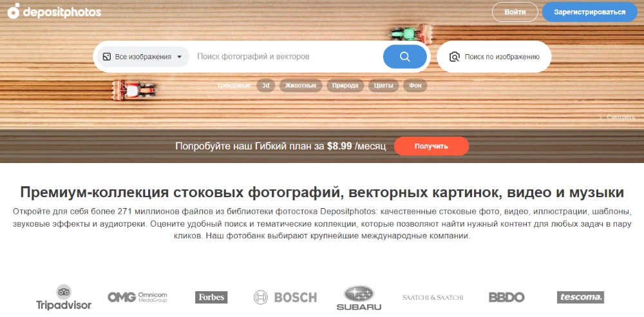Click the Forbes logo
644x317 pixels.
point(211,297)
